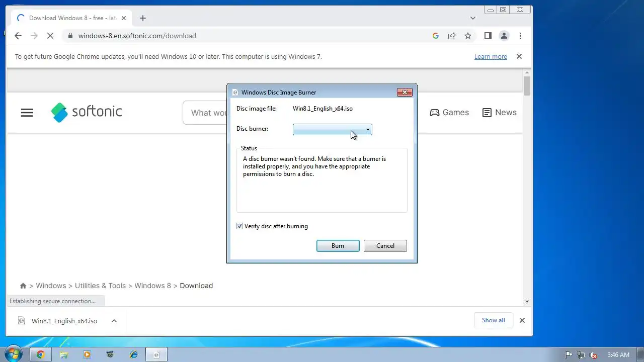Image resolution: width=644 pixels, height=362 pixels.
Task: Click the lock icon in address bar
Action: (70, 36)
